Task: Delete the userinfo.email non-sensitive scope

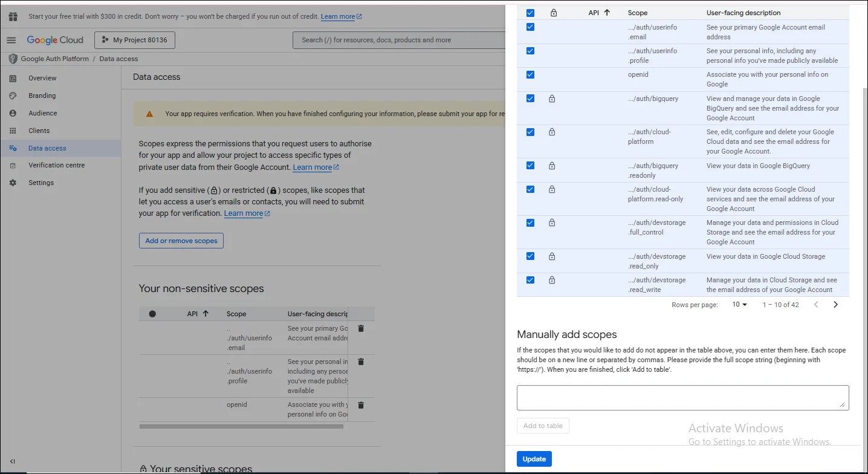Action: tap(361, 328)
